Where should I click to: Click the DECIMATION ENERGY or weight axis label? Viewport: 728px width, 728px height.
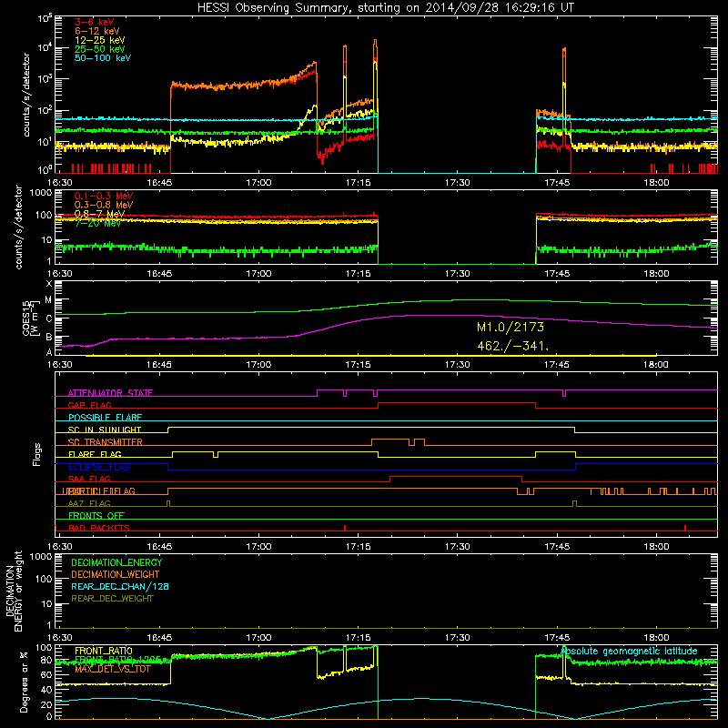pos(14,591)
